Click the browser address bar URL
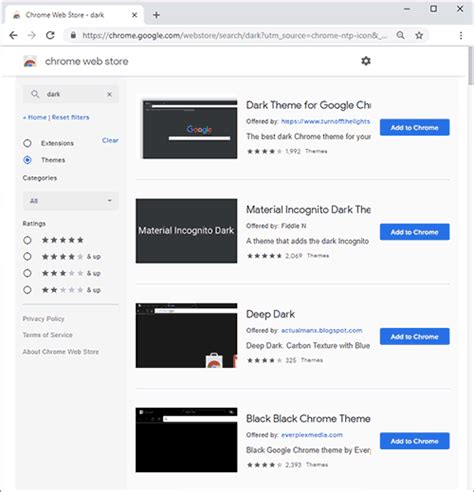The image size is (474, 492). coord(235,35)
